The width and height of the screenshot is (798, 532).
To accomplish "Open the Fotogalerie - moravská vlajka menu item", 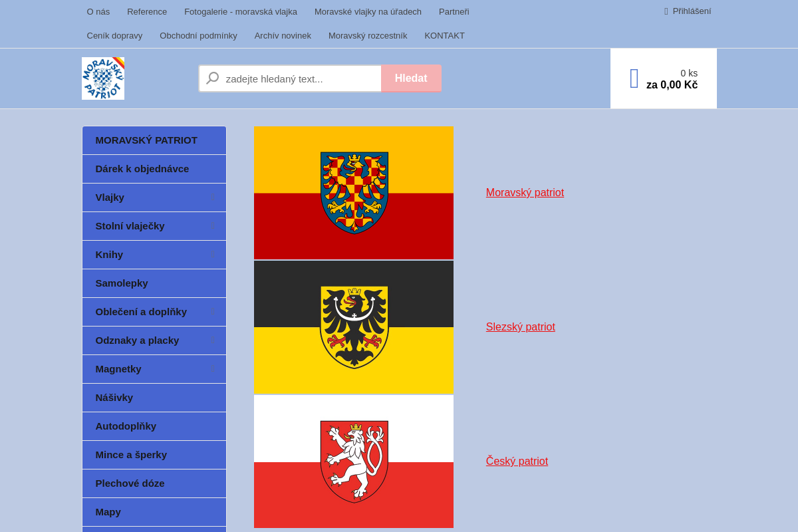I will pyautogui.click(x=241, y=11).
